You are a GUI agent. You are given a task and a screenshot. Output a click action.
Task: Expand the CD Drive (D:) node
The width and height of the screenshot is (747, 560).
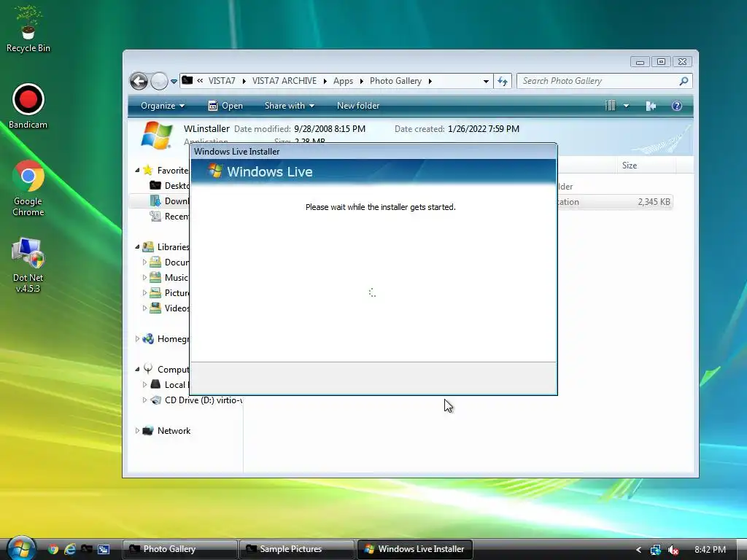pos(145,400)
